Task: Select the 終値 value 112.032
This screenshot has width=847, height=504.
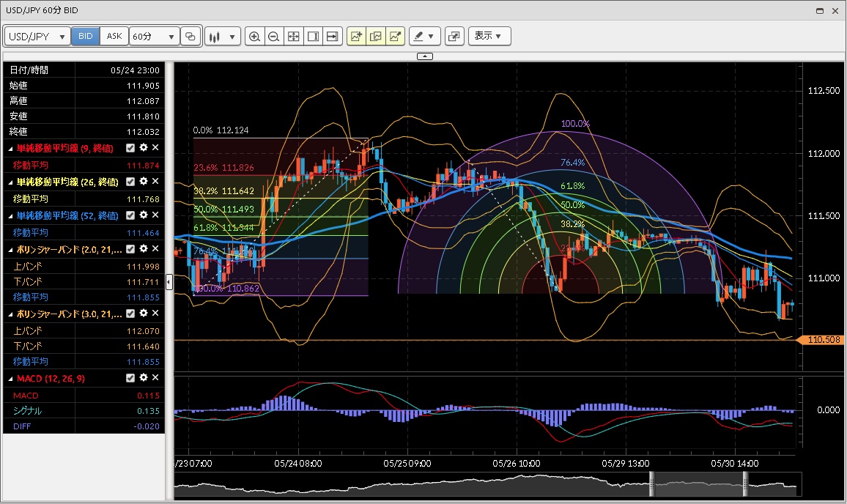Action: pos(143,132)
